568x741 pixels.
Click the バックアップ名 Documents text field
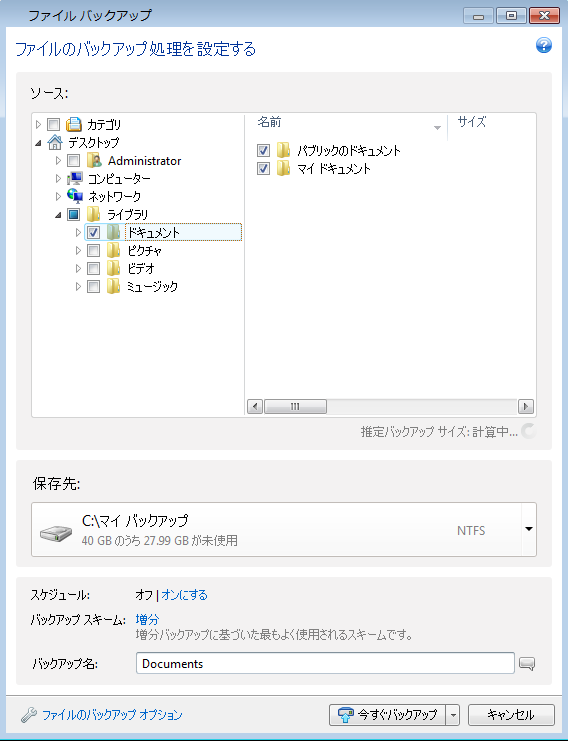(x=325, y=663)
